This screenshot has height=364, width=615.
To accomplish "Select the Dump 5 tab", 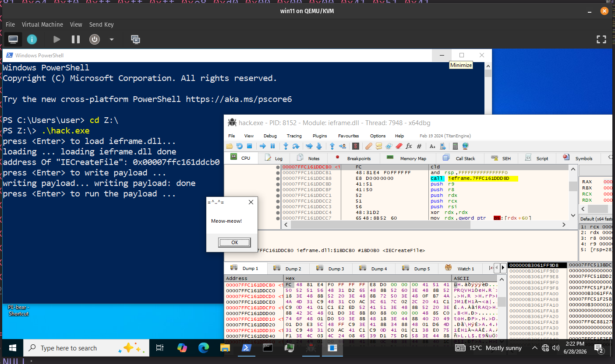I will tap(416, 268).
